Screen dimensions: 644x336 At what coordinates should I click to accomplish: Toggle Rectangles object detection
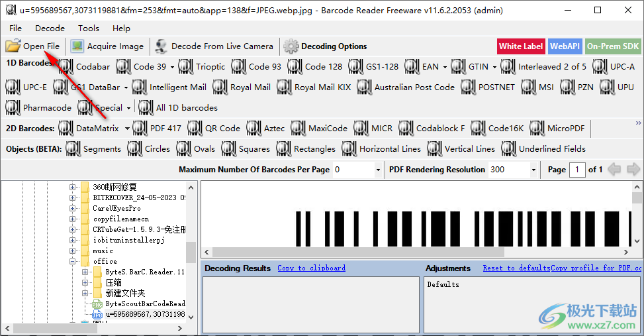click(x=306, y=149)
